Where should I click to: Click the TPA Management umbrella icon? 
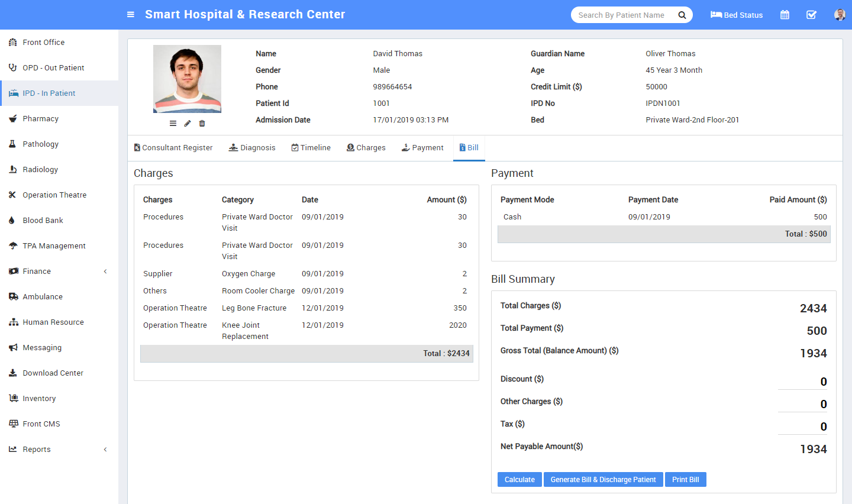pyautogui.click(x=13, y=245)
